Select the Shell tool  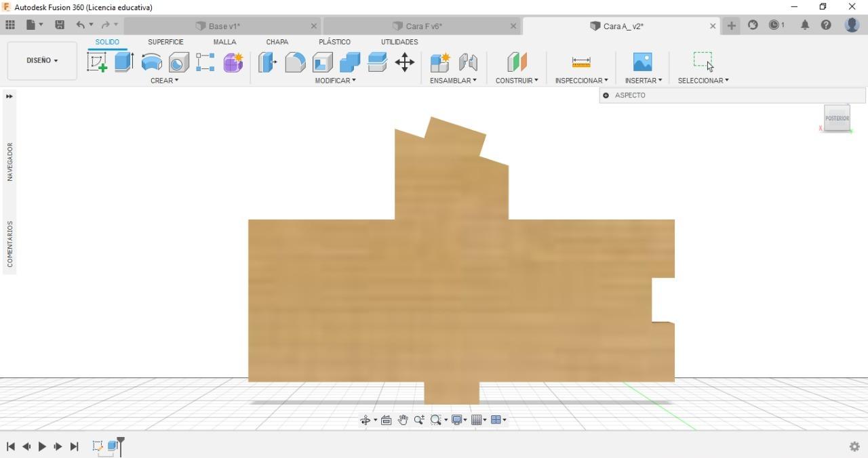coord(322,62)
